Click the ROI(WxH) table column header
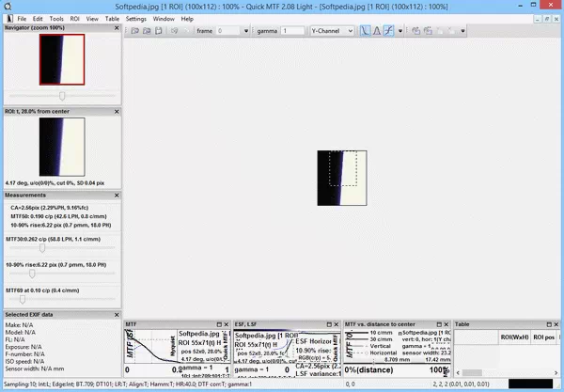The width and height of the screenshot is (564, 392). [514, 337]
